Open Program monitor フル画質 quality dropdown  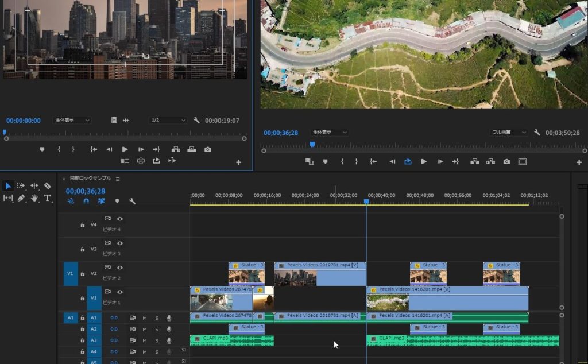[x=509, y=133]
